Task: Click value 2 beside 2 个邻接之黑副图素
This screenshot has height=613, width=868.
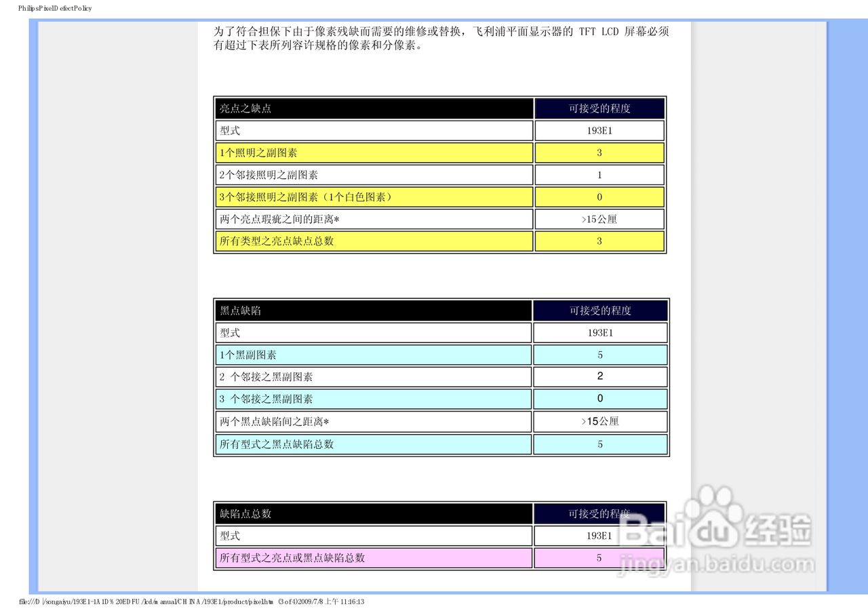Action: [600, 376]
